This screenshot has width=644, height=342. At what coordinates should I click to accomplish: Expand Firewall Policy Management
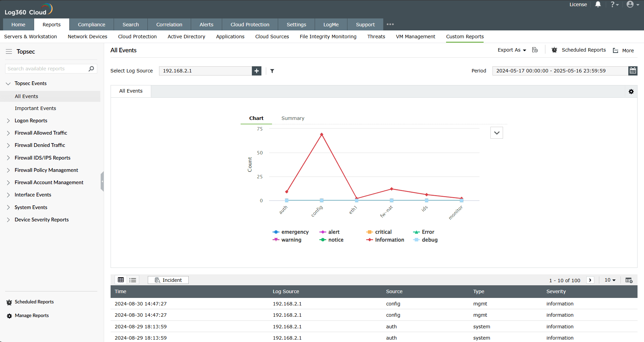pos(8,170)
